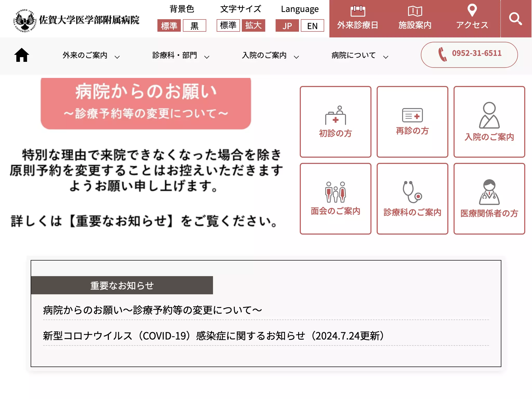Call phone number 0952-31-6511

click(x=477, y=53)
